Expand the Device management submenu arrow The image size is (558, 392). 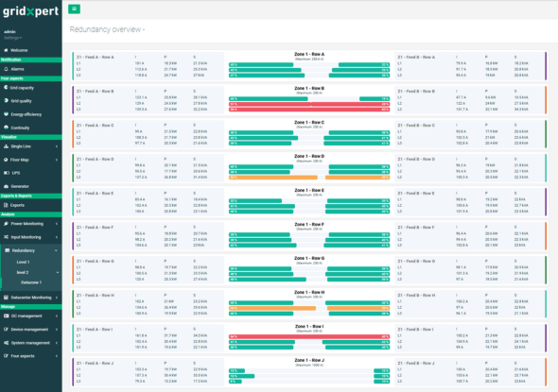57,329
